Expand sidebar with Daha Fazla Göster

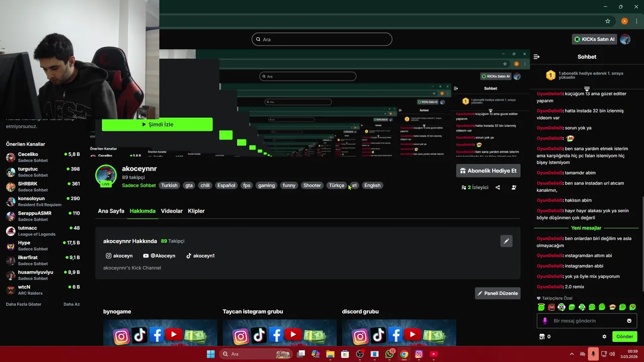[x=24, y=304]
